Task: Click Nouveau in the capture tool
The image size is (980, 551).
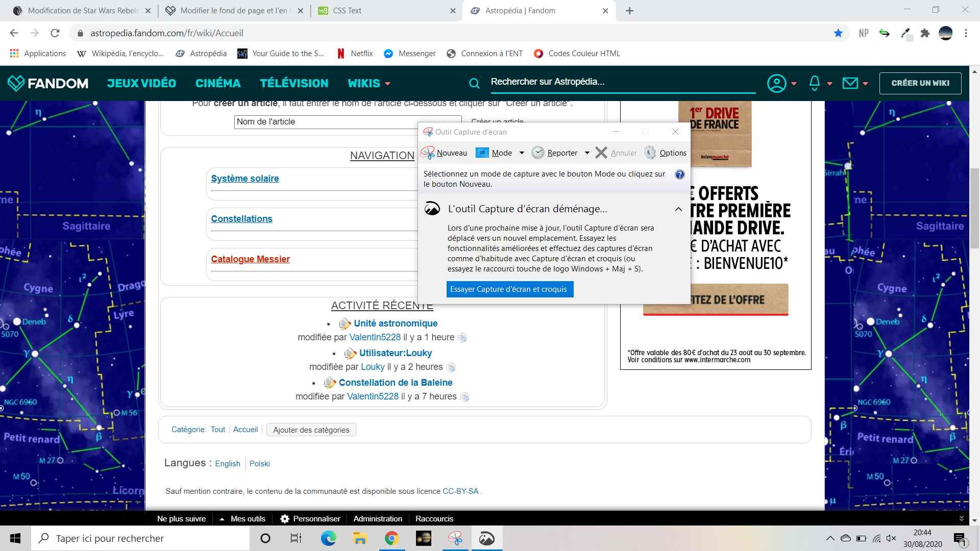Action: click(x=444, y=153)
